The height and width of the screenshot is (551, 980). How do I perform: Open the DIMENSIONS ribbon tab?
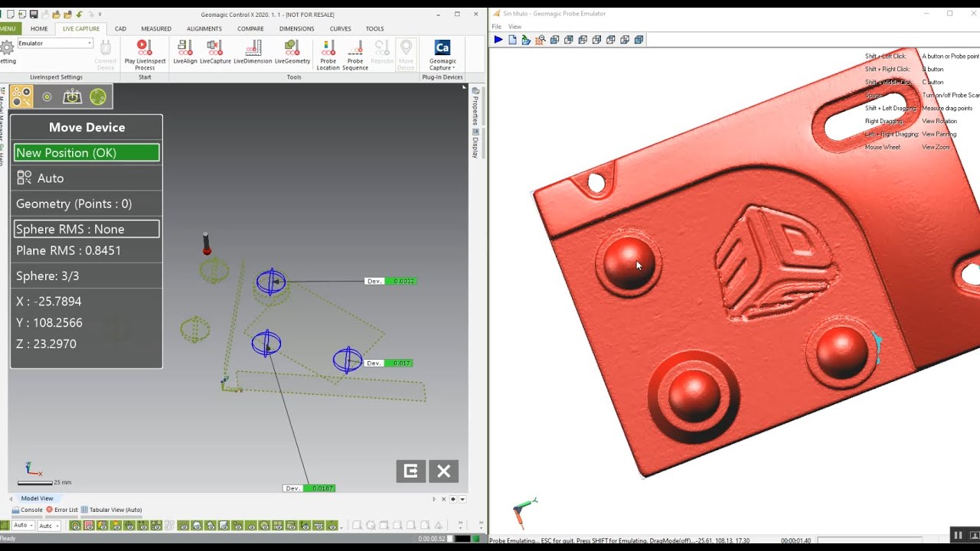pos(296,28)
